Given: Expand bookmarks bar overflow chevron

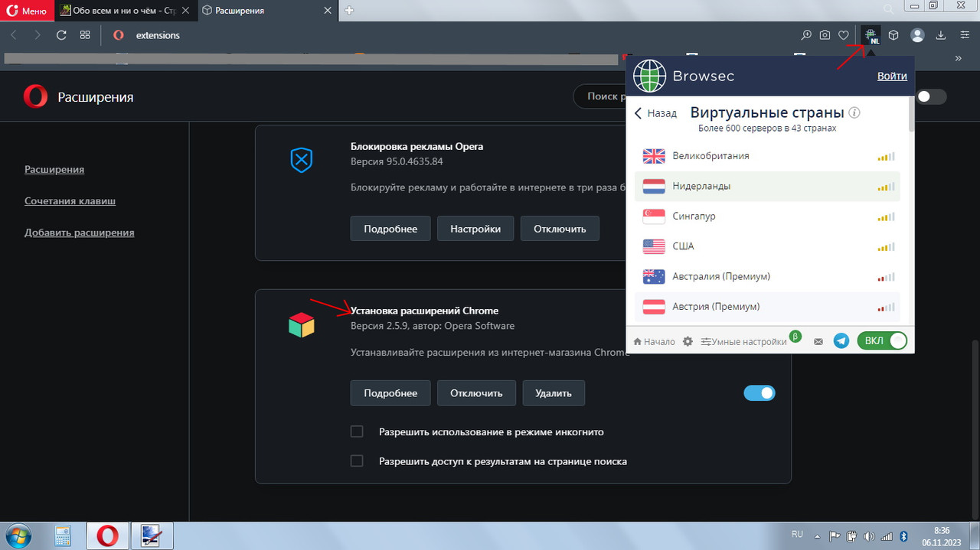Looking at the screenshot, I should click(x=957, y=57).
